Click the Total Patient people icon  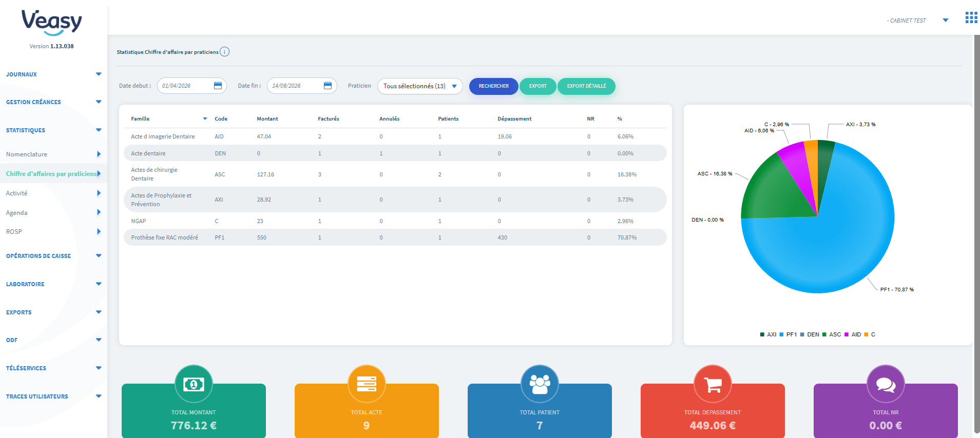[x=540, y=384]
